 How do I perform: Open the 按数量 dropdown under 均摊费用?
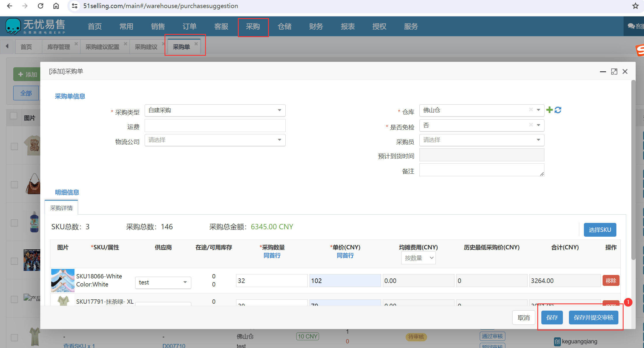[x=418, y=258]
